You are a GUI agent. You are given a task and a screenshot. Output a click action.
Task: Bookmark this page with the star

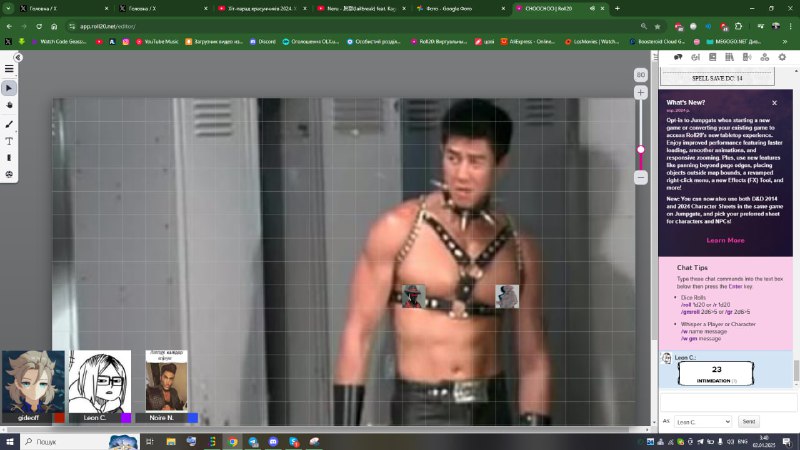[x=657, y=26]
